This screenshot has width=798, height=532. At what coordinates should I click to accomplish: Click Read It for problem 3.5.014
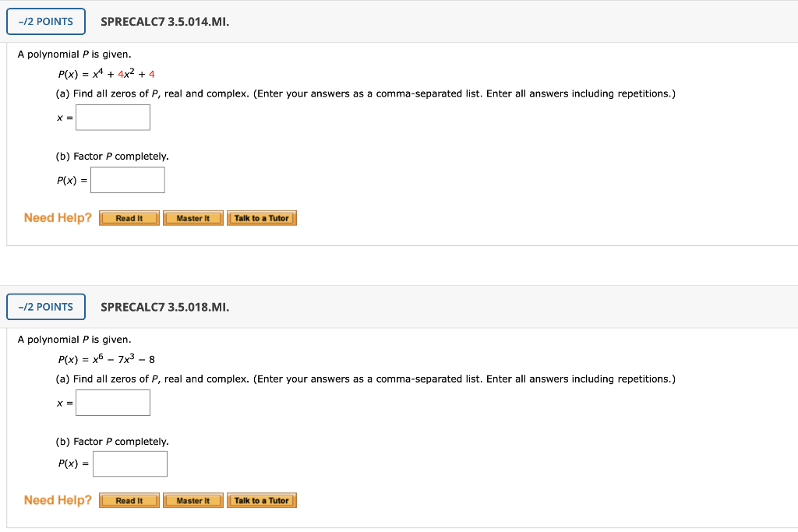click(x=128, y=218)
